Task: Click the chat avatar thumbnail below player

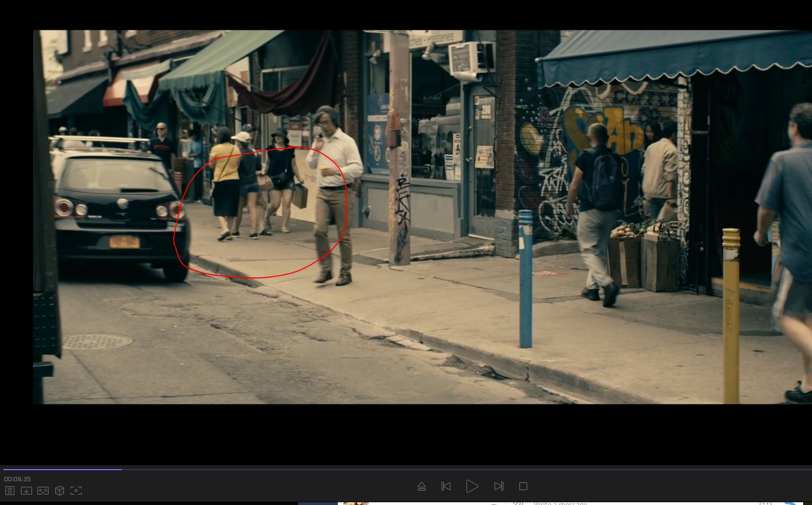Action: [355, 503]
